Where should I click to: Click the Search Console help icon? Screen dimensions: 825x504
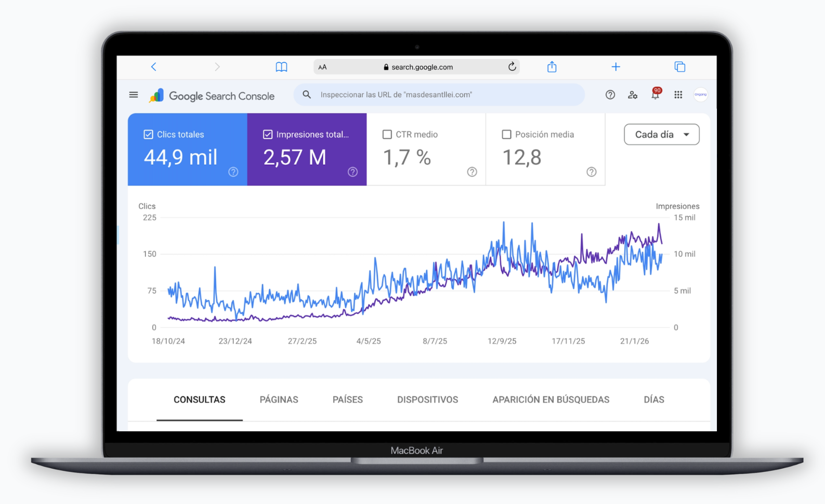[x=610, y=95]
